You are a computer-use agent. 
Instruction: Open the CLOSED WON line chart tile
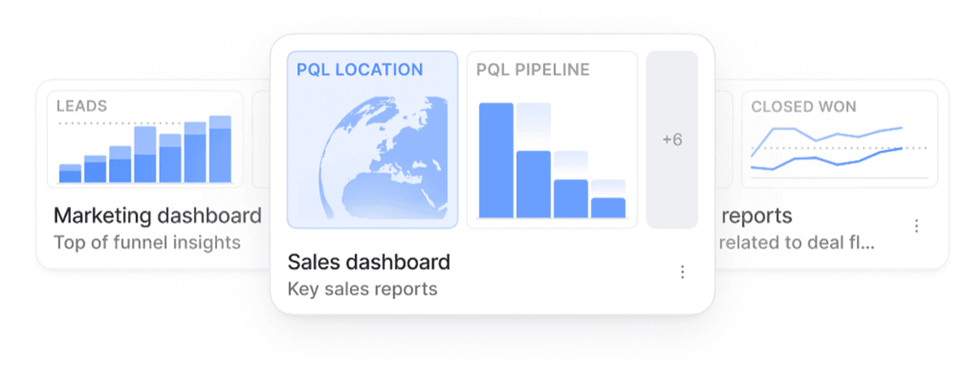(838, 139)
